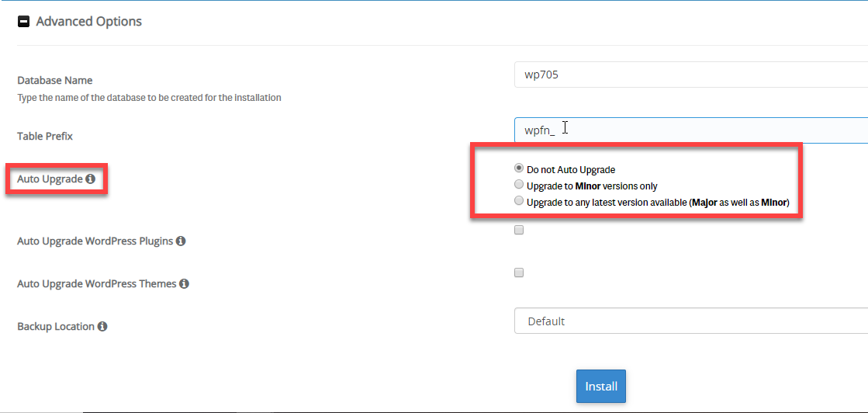Select Upgrade to Minor versions only
Screen dimensions: 868x413
click(519, 186)
